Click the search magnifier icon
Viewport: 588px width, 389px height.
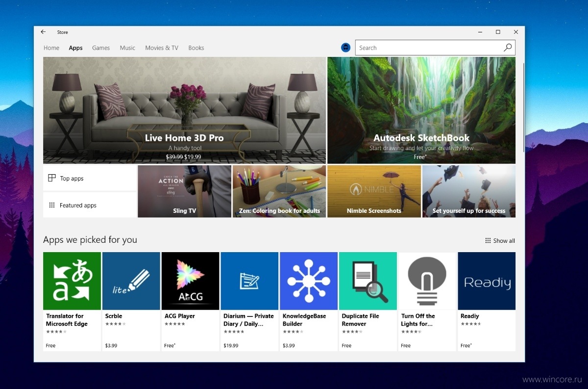pos(508,48)
